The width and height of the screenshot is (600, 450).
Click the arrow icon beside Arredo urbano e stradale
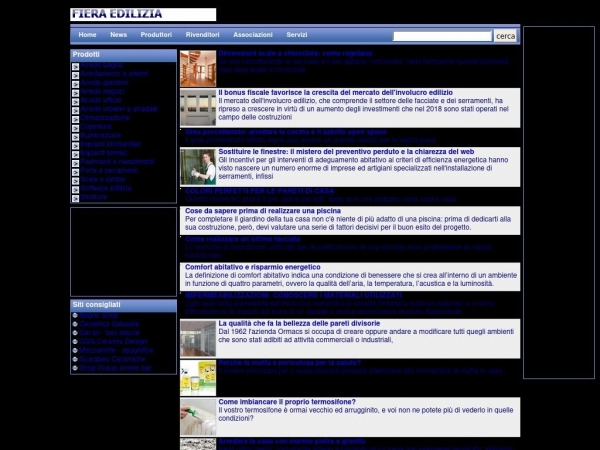(x=75, y=111)
